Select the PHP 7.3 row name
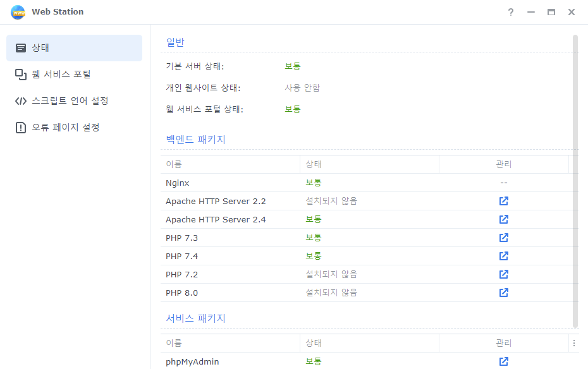This screenshot has height=369, width=588. pos(182,238)
